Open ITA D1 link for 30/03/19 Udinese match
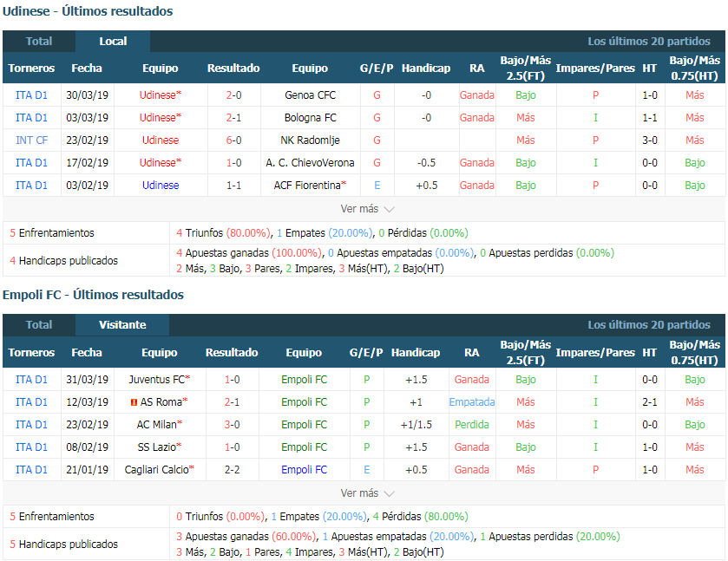This screenshot has width=728, height=561. click(31, 95)
